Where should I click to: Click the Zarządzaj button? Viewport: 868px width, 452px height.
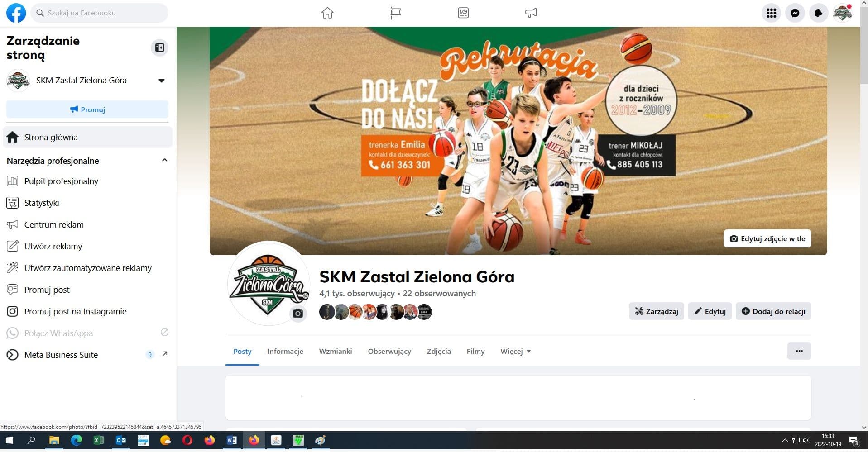pos(657,311)
